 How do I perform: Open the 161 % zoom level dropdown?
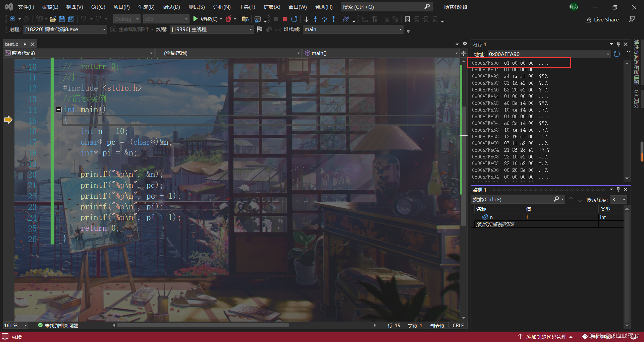25,325
